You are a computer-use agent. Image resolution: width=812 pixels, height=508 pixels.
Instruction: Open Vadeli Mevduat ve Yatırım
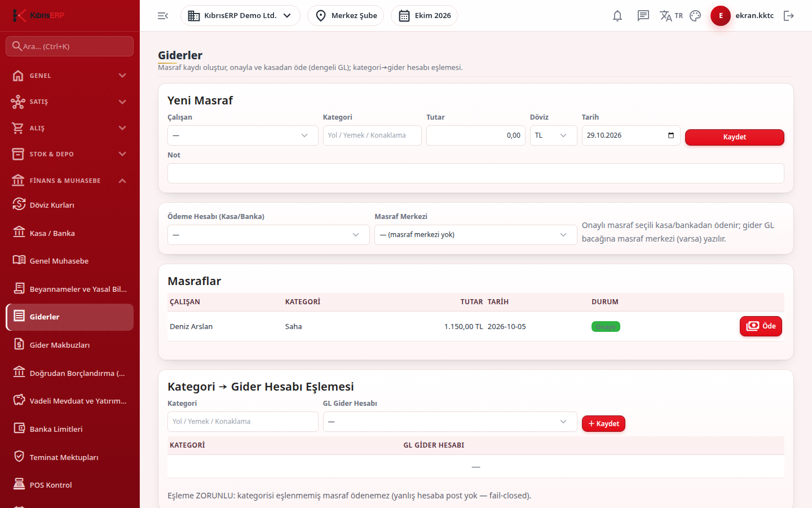(x=70, y=401)
